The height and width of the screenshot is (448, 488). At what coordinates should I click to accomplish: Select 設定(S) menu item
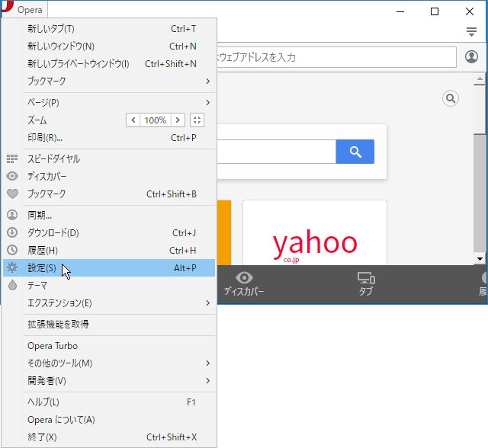point(109,267)
